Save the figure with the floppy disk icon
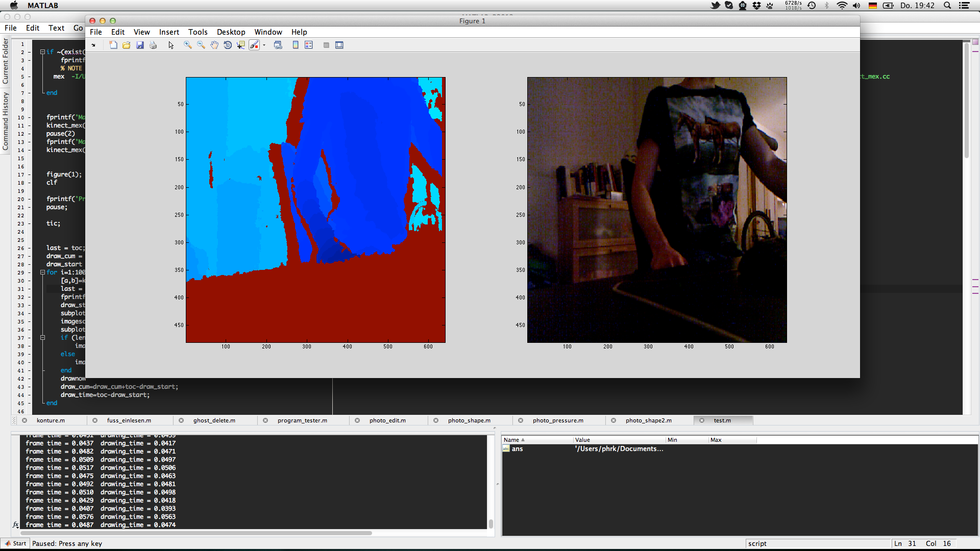980x551 pixels. point(140,45)
